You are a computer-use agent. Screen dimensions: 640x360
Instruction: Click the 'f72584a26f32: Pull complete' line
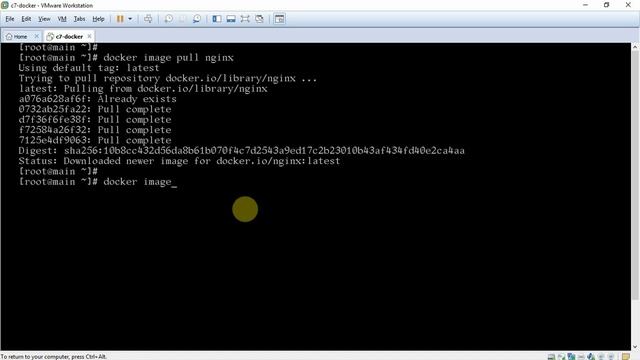pos(95,130)
